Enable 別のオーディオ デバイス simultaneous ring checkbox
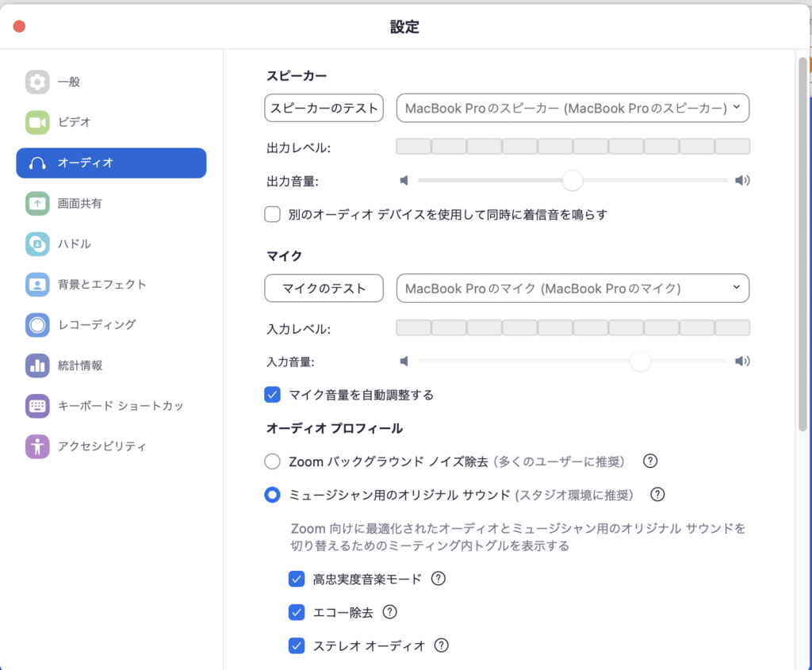This screenshot has width=812, height=670. click(273, 214)
